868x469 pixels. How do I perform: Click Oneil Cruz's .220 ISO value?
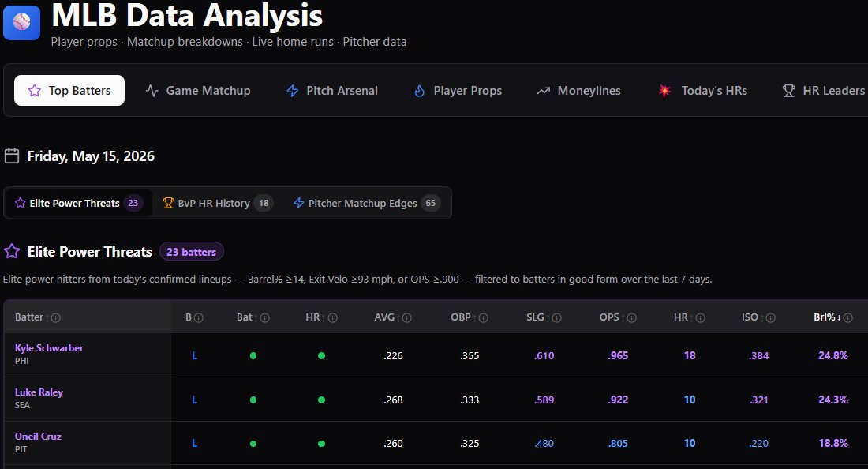click(x=758, y=444)
